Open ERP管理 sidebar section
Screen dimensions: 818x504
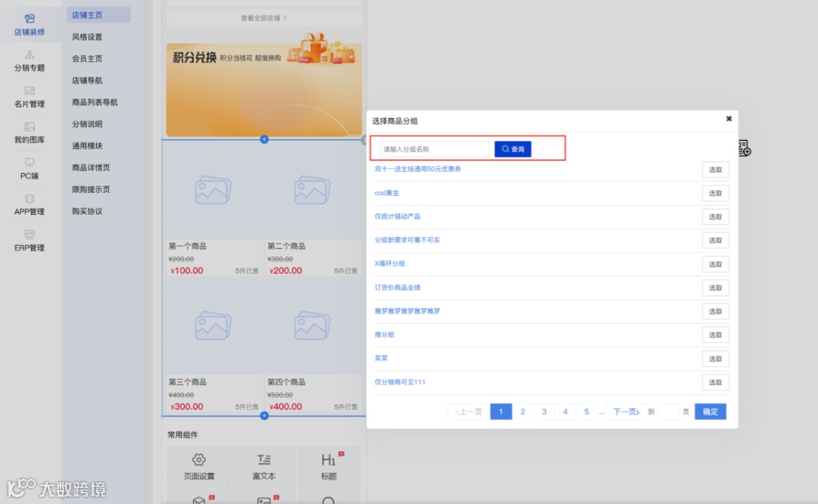[30, 241]
